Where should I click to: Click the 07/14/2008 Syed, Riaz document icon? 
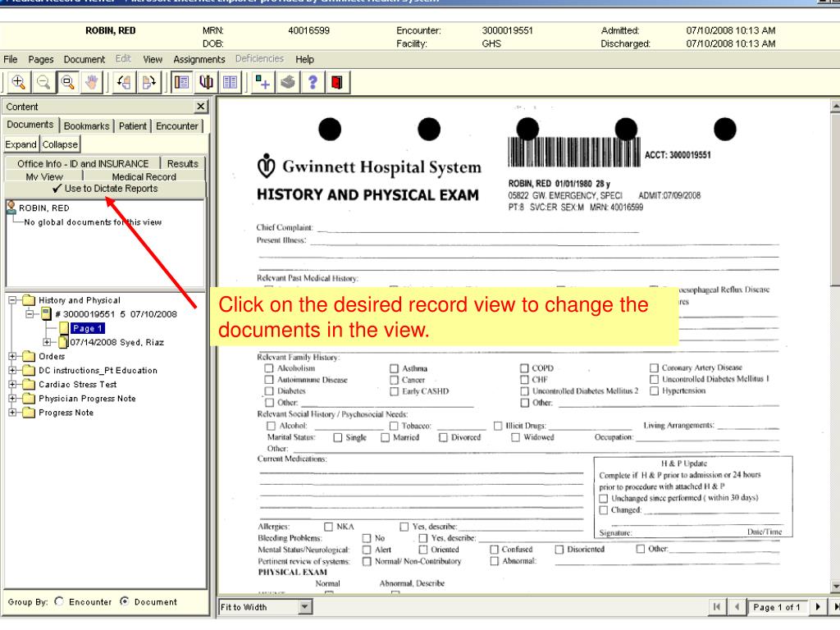click(x=64, y=342)
